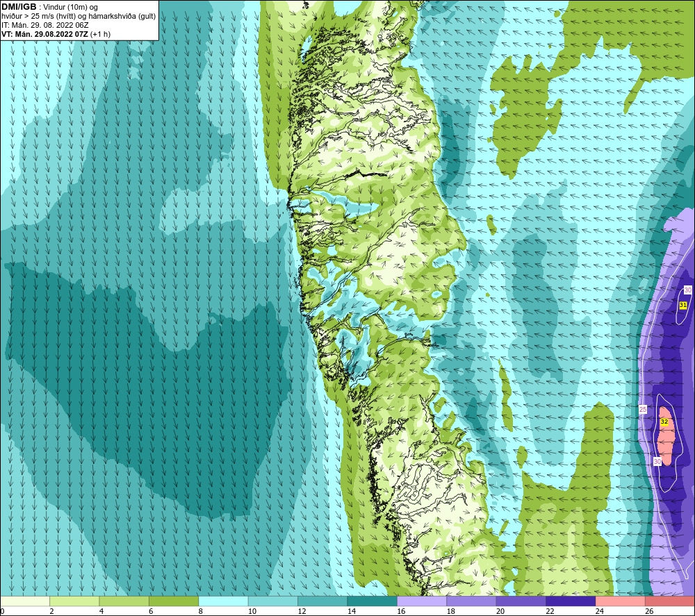This screenshot has width=695, height=616.
Task: Click the legend scale number '6'
Action: tap(151, 611)
